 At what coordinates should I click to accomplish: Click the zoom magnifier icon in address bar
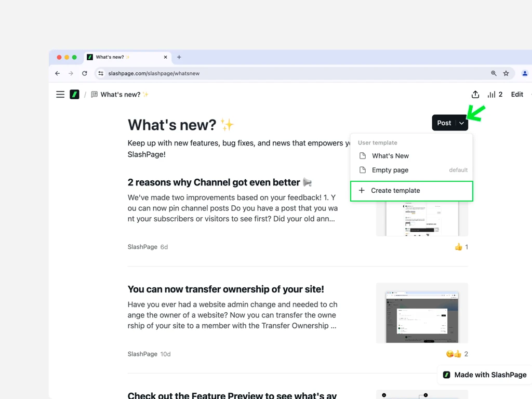494,73
